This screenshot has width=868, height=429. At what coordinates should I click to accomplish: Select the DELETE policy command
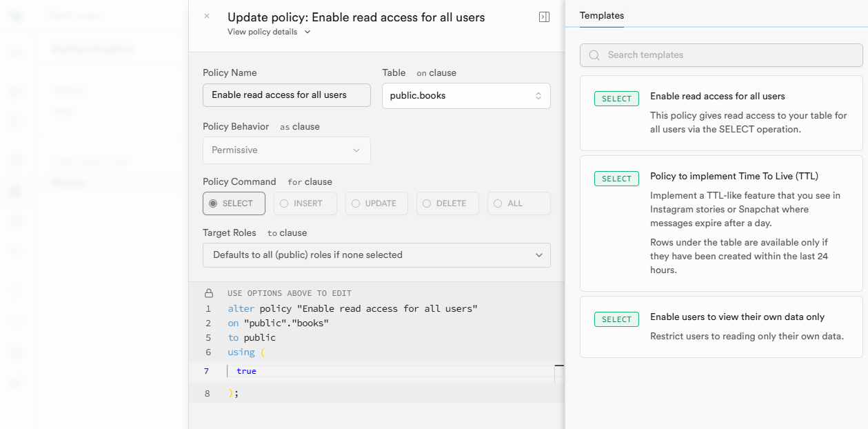[x=447, y=203]
